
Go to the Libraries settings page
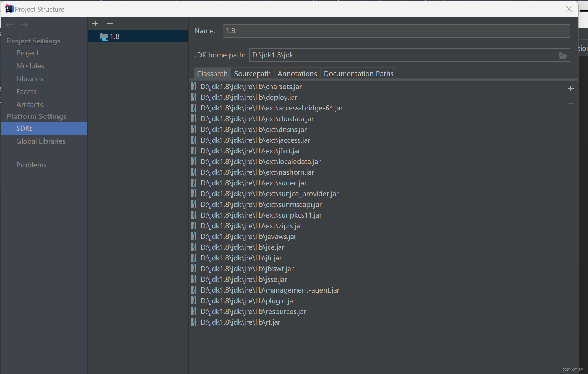tap(30, 79)
